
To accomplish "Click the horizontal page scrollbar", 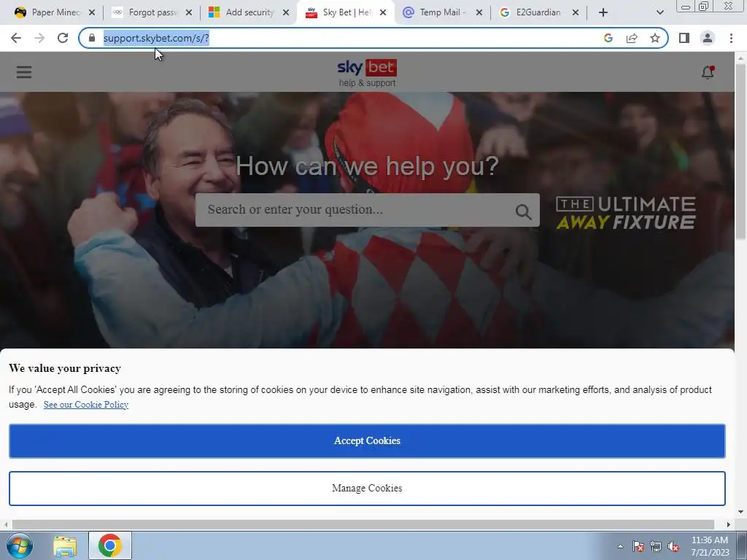I will pos(363,524).
